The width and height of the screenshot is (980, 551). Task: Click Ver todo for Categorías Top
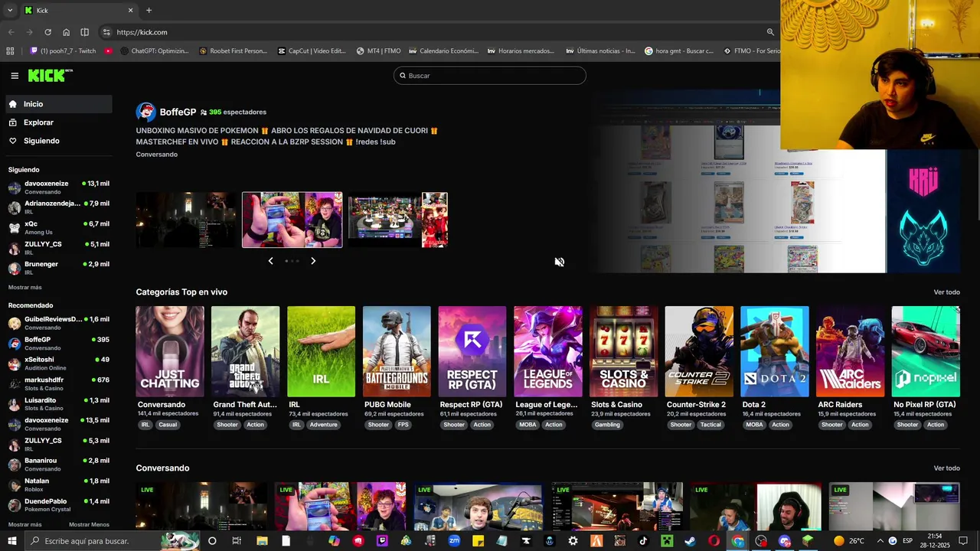946,292
